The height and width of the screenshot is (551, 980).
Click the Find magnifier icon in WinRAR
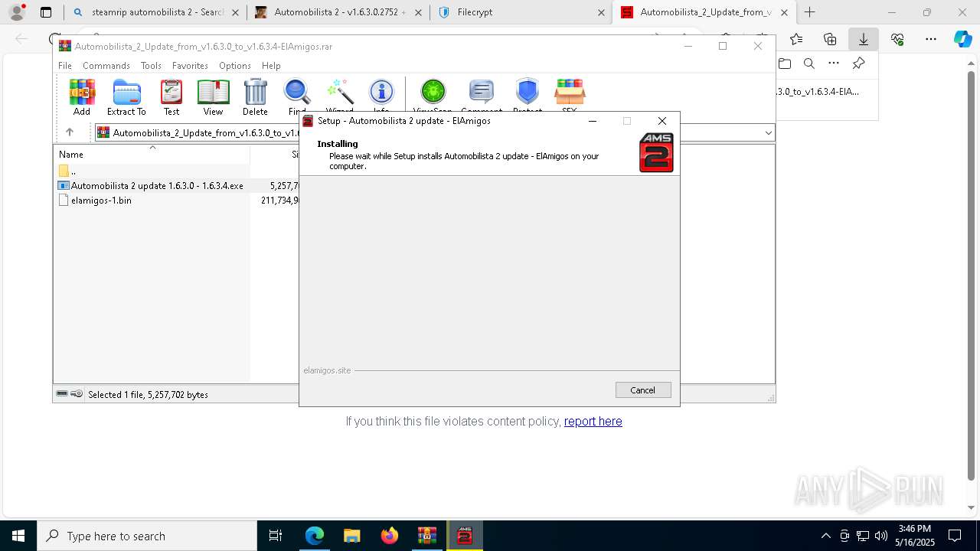(297, 94)
